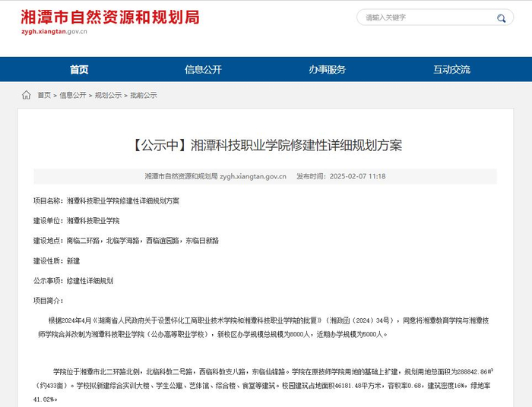This screenshot has width=532, height=407.
Task: Click the zygh.xiangtan.gov.cn URL under logo
Action: pos(54,32)
